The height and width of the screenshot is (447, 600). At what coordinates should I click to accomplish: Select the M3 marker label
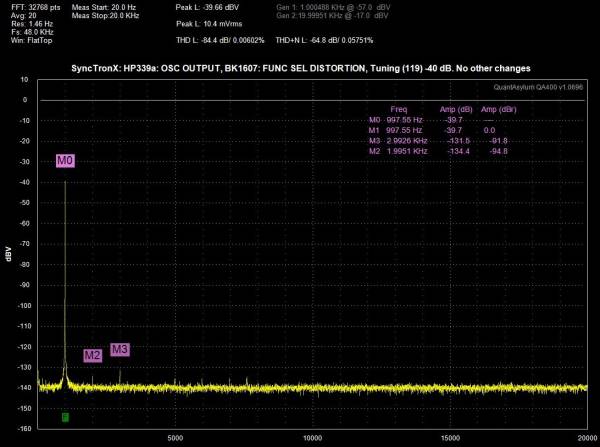(x=120, y=349)
